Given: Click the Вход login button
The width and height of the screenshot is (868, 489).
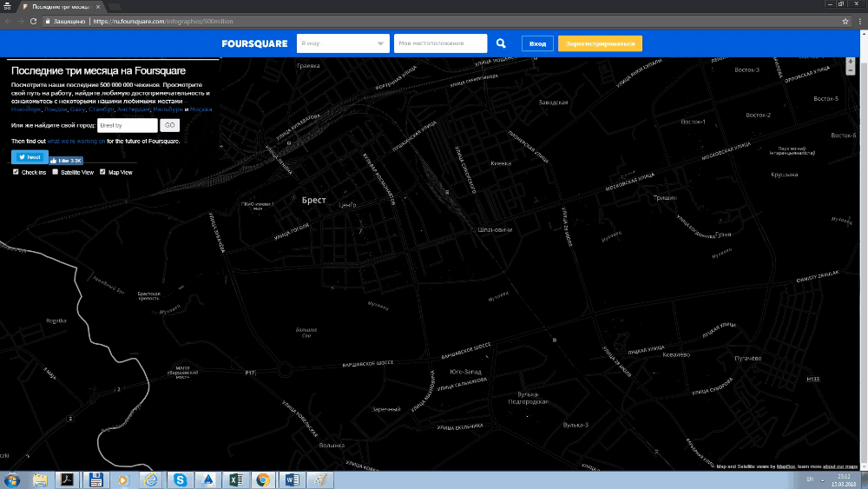Looking at the screenshot, I should click(537, 43).
